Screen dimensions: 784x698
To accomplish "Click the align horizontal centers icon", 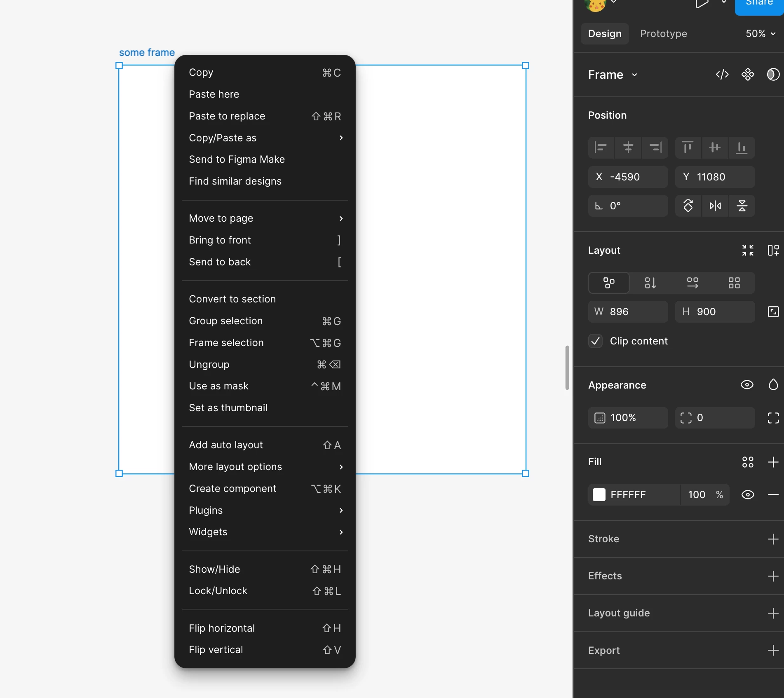I will pos(628,148).
